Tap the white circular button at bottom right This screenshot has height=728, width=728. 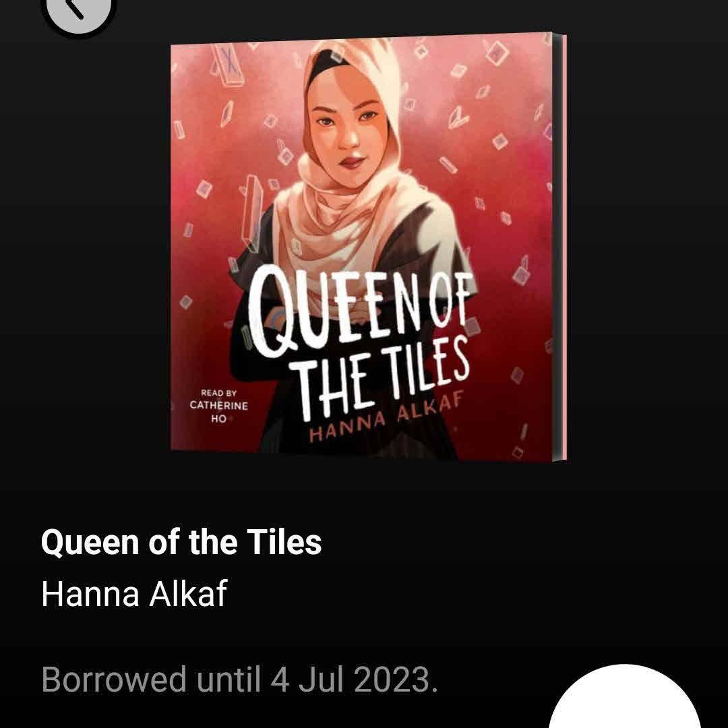pyautogui.click(x=624, y=698)
